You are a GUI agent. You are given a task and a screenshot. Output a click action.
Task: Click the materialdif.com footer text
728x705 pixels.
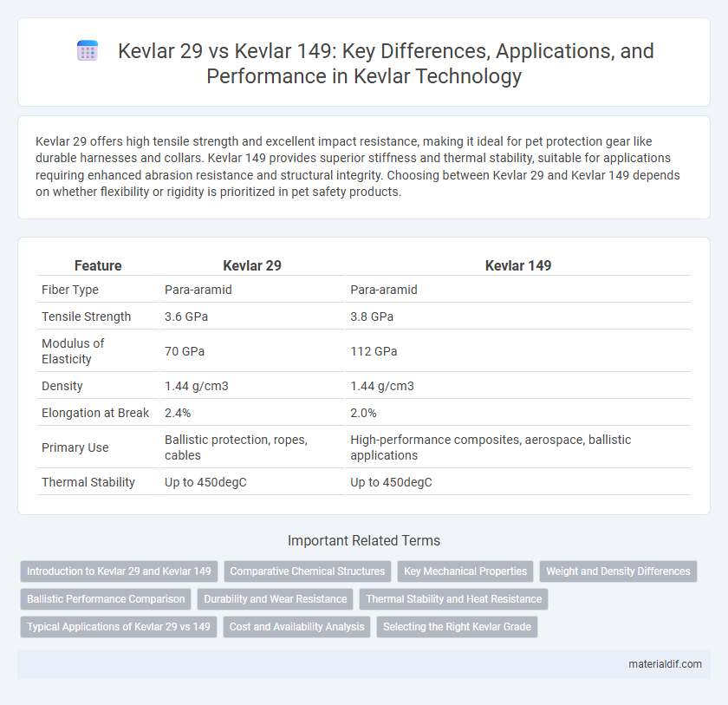pyautogui.click(x=665, y=664)
